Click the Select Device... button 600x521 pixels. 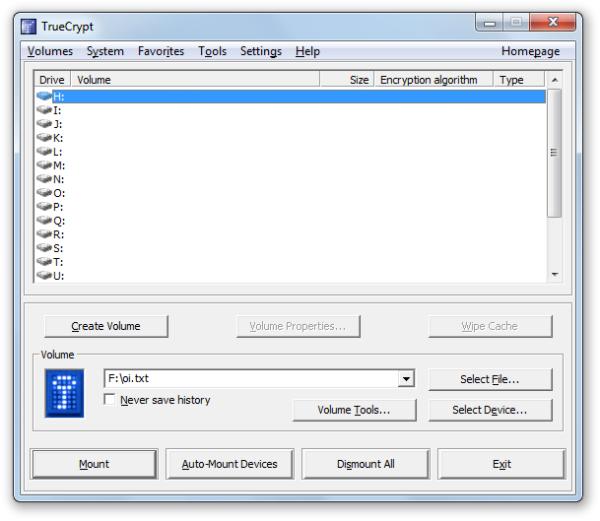coord(490,410)
